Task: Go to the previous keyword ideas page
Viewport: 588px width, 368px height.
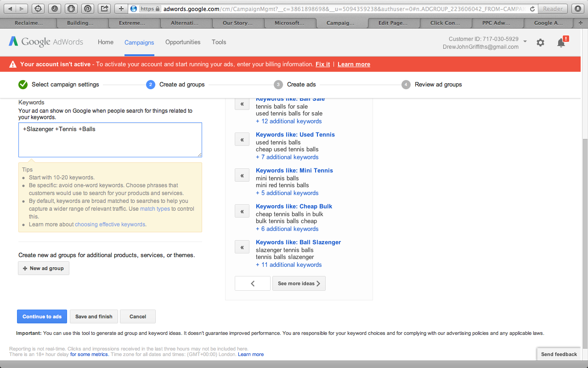Action: 252,283
